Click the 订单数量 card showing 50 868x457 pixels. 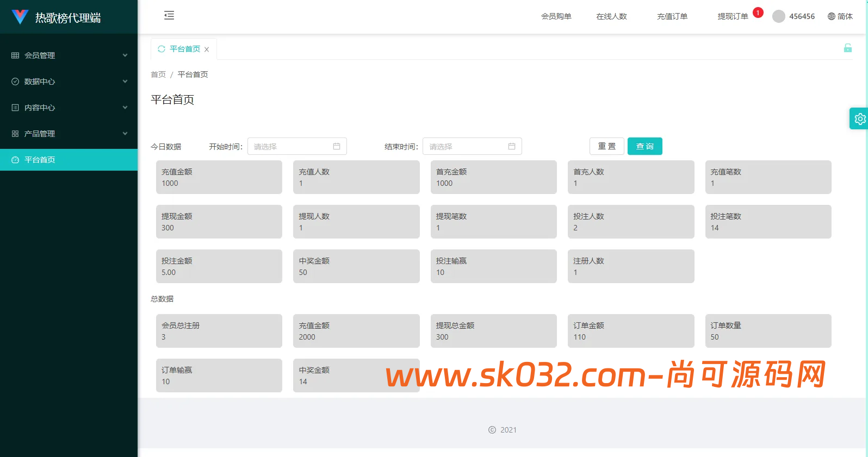click(x=768, y=331)
